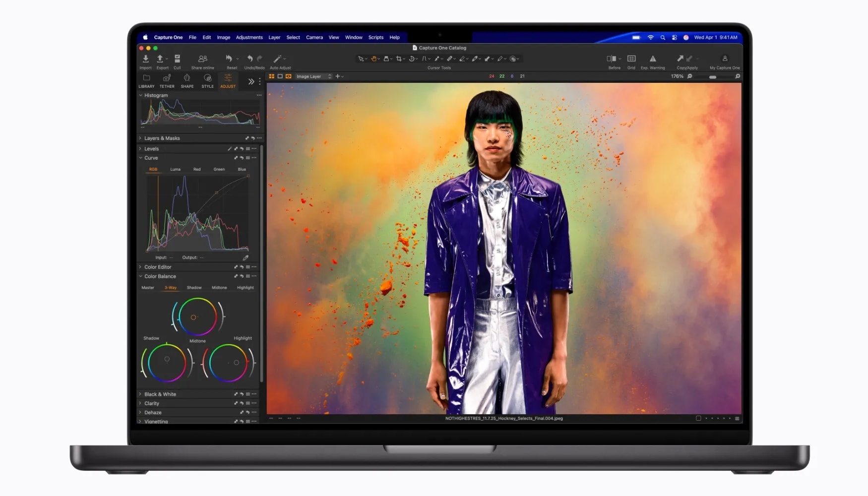Click the Midtone color balance wheel
The image size is (868, 496).
[x=197, y=316]
